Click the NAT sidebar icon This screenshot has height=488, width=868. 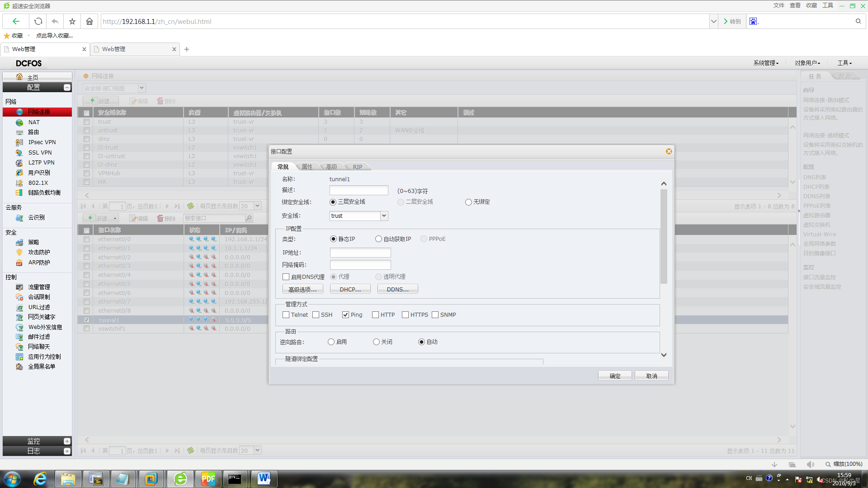(x=19, y=122)
